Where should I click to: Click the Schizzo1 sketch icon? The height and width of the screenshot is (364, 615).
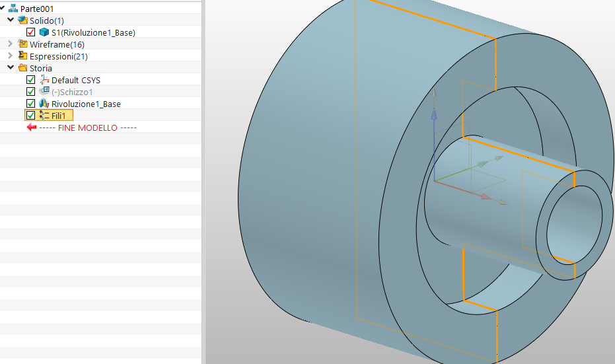44,92
